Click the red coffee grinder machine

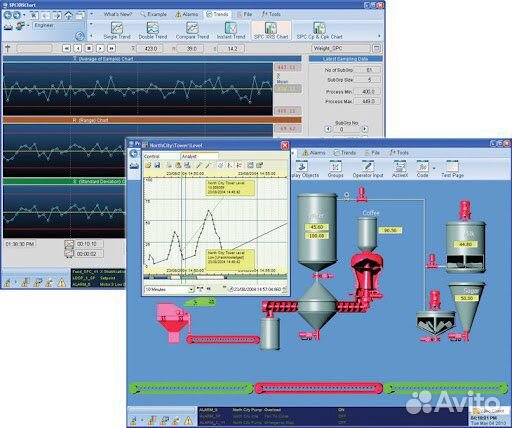click(x=366, y=275)
